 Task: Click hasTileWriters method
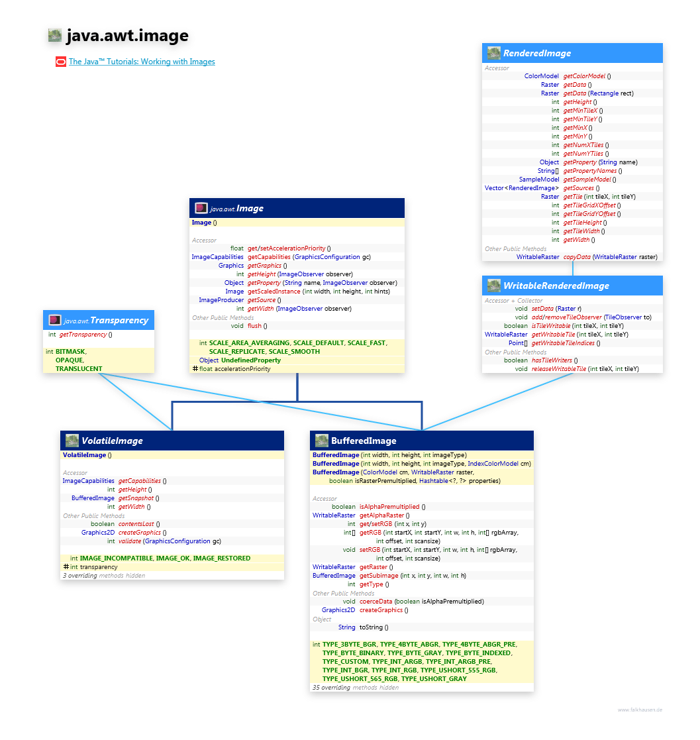click(552, 360)
